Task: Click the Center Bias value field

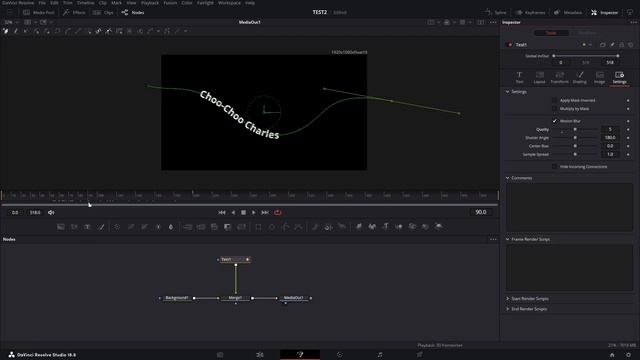Action: pos(610,146)
